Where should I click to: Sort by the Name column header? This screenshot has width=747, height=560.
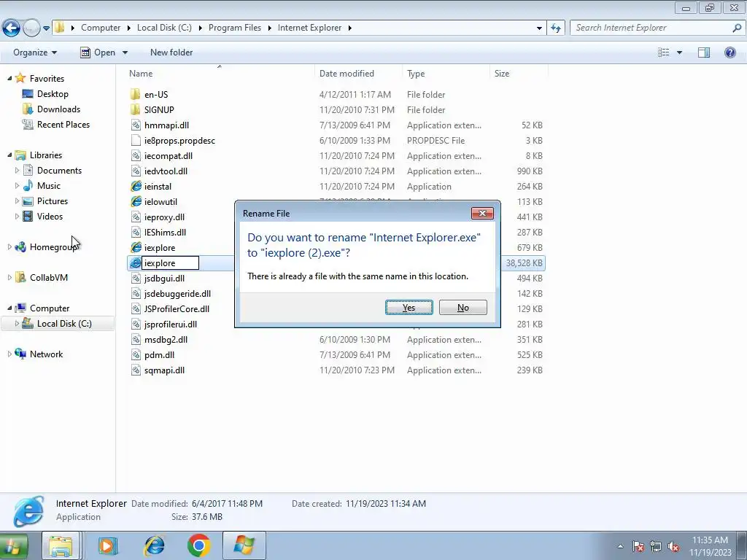(141, 74)
